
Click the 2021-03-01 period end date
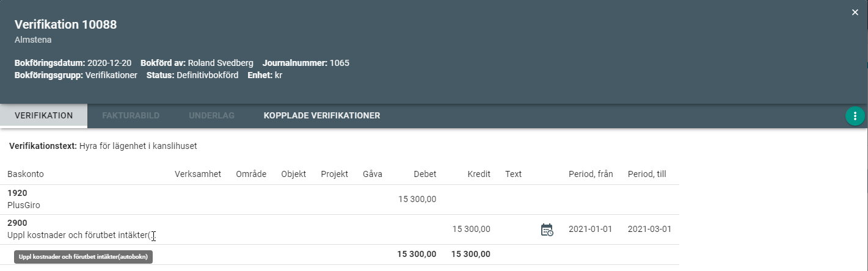[649, 229]
